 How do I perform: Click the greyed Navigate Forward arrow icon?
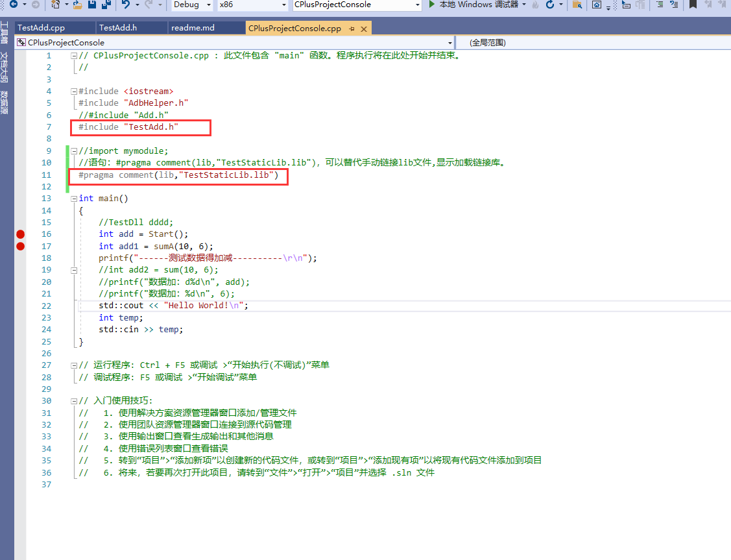coord(36,4)
